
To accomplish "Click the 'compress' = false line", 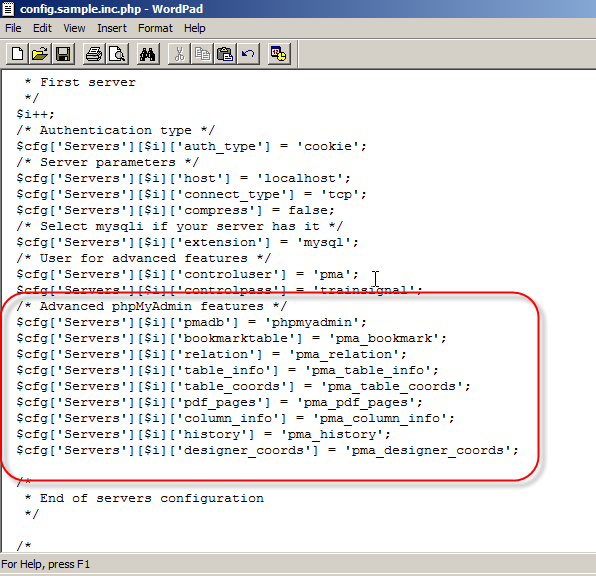I will tap(176, 210).
